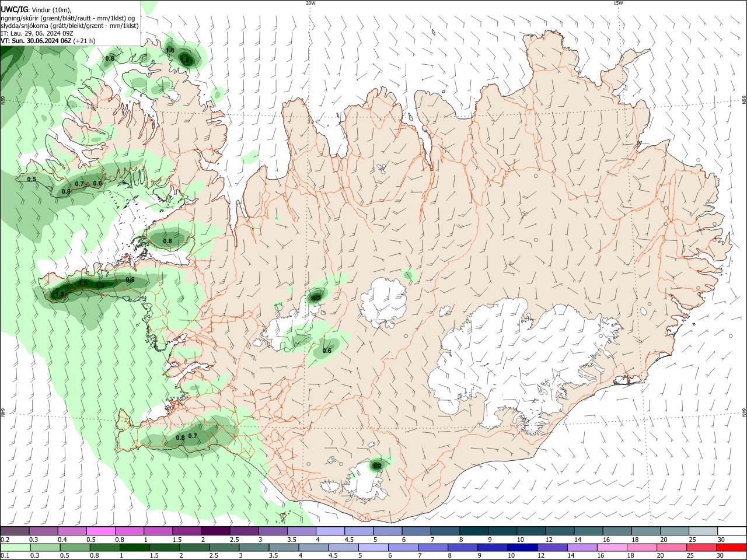Image resolution: width=747 pixels, height=560 pixels.
Task: Click the '0.7' value on the southwest peninsula
Action: click(x=193, y=436)
